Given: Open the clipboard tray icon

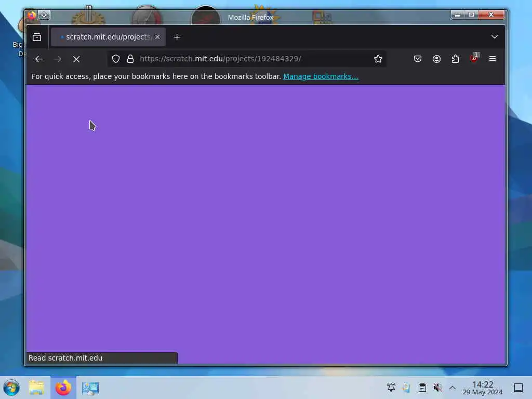Looking at the screenshot, I should point(422,388).
